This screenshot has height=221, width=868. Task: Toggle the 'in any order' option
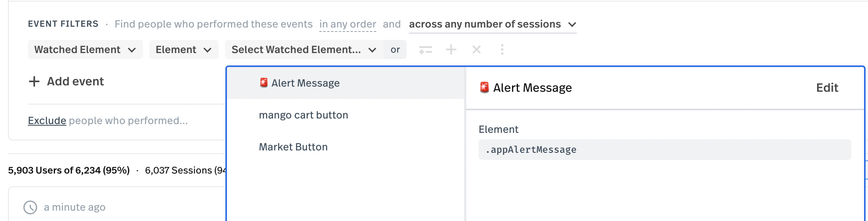tap(348, 24)
